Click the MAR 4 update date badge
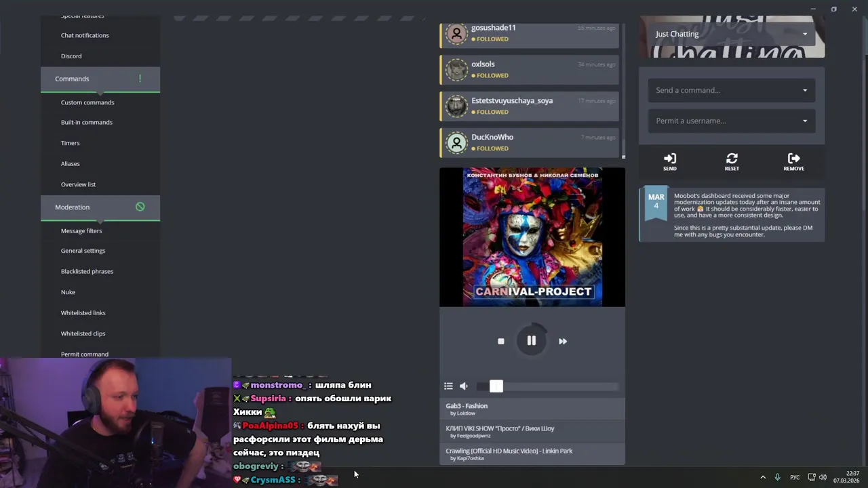Screen dimensions: 868x488 pos(656,201)
